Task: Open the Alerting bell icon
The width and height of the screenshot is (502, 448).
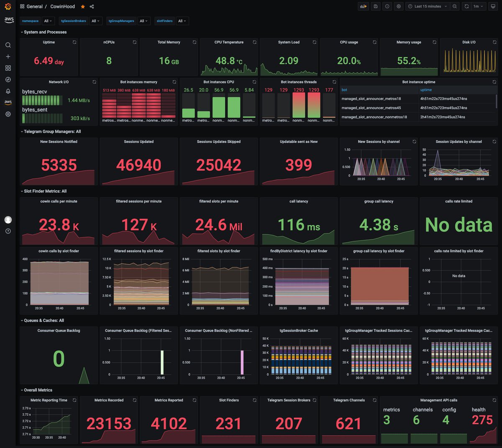Action: [8, 91]
